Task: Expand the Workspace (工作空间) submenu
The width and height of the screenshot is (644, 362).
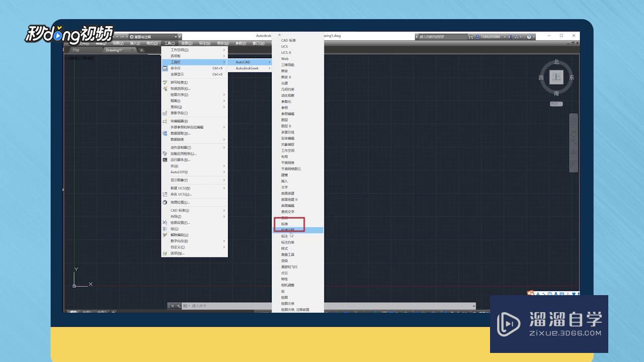Action: click(x=194, y=50)
